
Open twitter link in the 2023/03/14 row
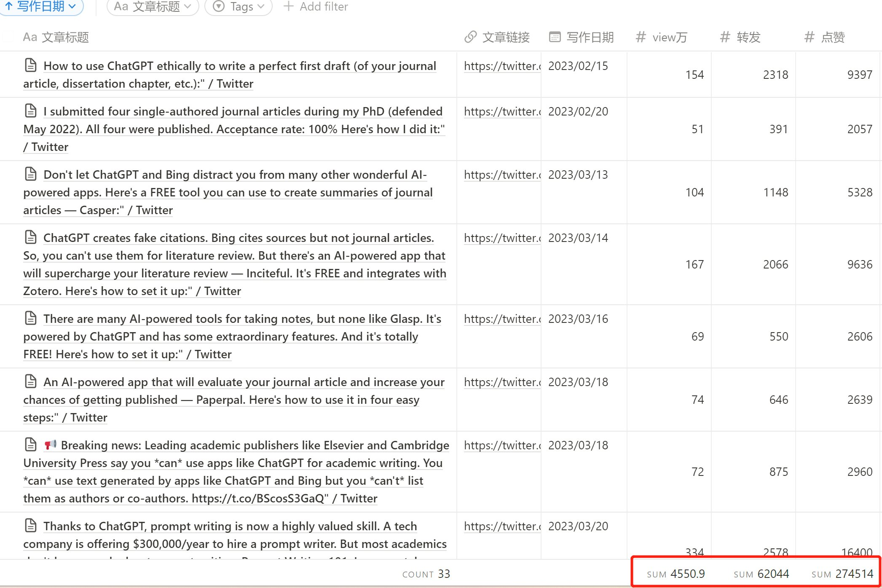pos(502,238)
